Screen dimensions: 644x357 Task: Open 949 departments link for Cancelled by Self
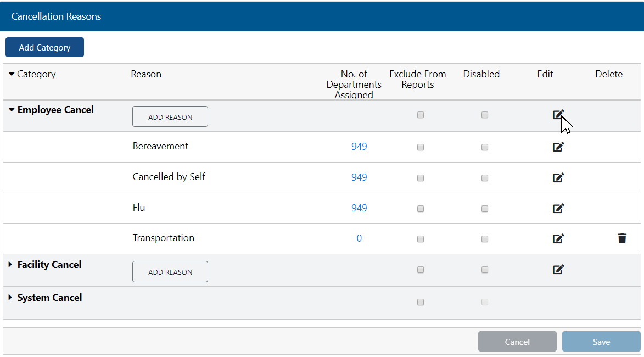[x=359, y=177]
